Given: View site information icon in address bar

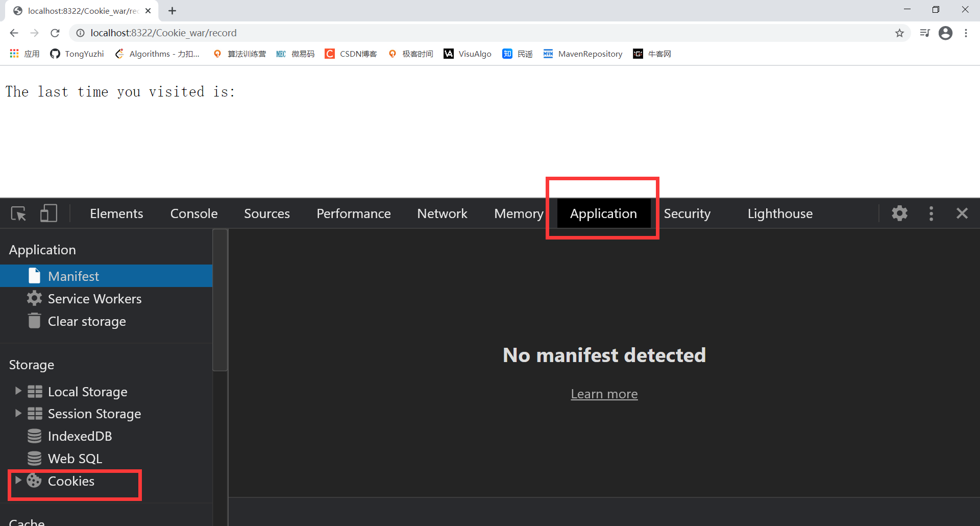Looking at the screenshot, I should click(x=80, y=33).
